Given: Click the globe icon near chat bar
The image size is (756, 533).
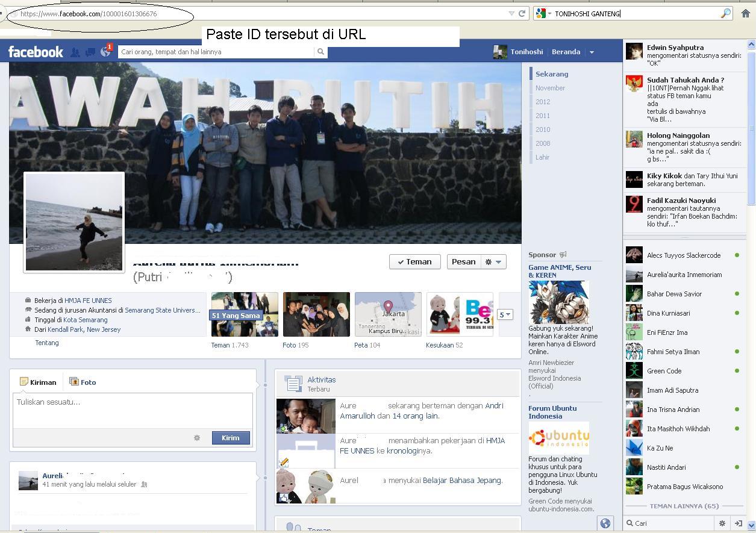Looking at the screenshot, I should 605,523.
